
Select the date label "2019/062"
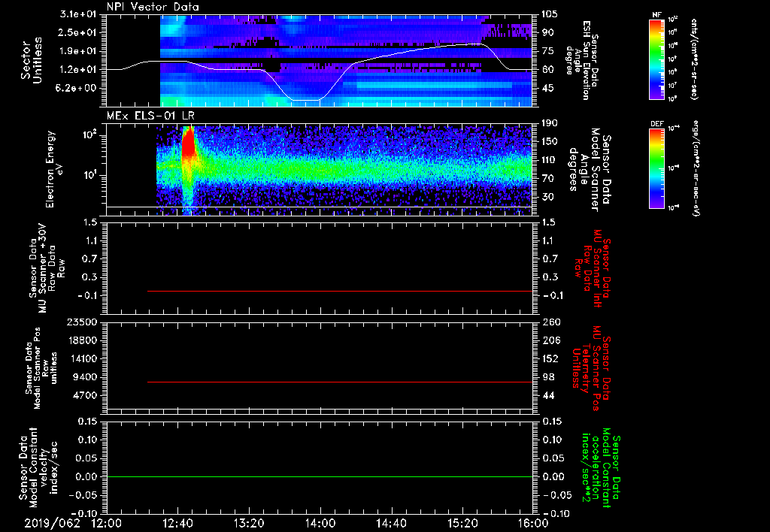pyautogui.click(x=52, y=524)
